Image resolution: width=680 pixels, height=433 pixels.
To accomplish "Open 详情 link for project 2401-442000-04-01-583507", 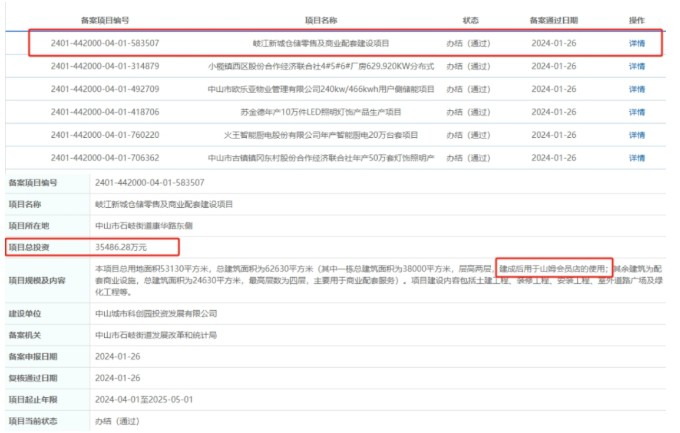I will click(x=636, y=44).
